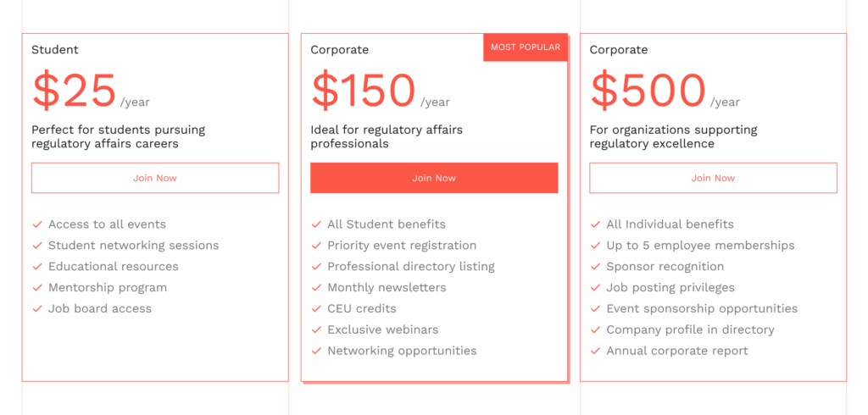The image size is (868, 415).
Task: Click the Student plan title
Action: coord(55,50)
